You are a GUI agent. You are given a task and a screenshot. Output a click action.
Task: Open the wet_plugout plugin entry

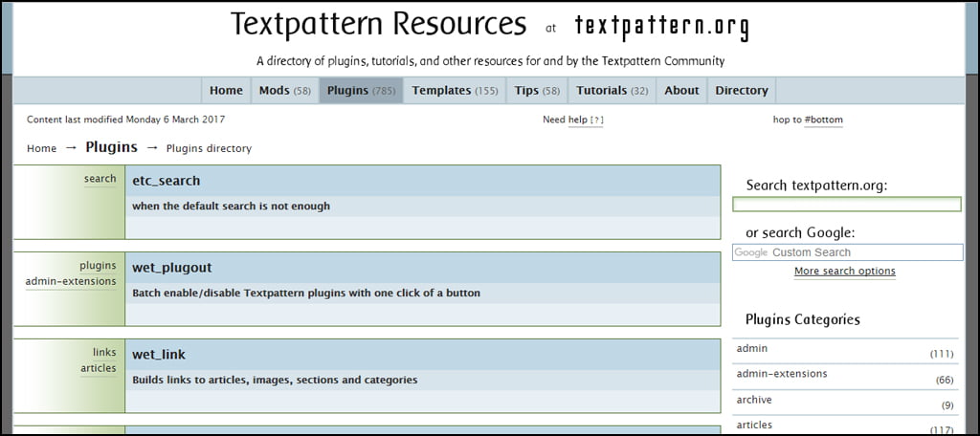tap(172, 268)
